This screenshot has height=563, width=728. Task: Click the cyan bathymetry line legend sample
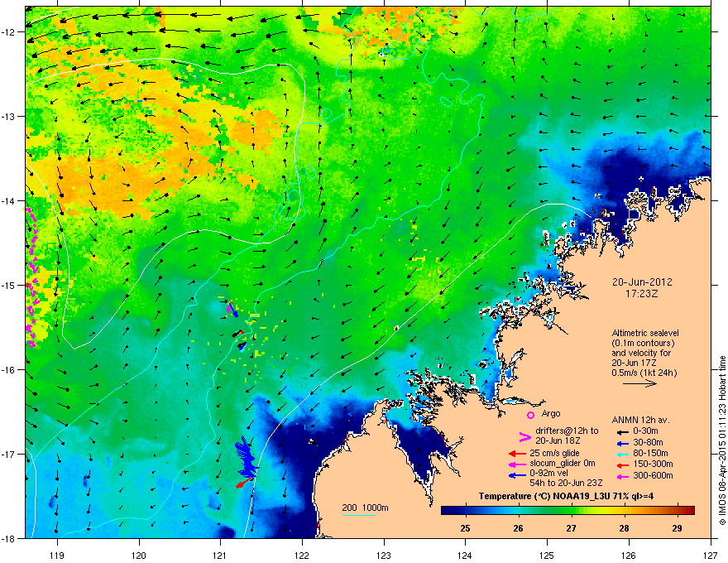(359, 515)
